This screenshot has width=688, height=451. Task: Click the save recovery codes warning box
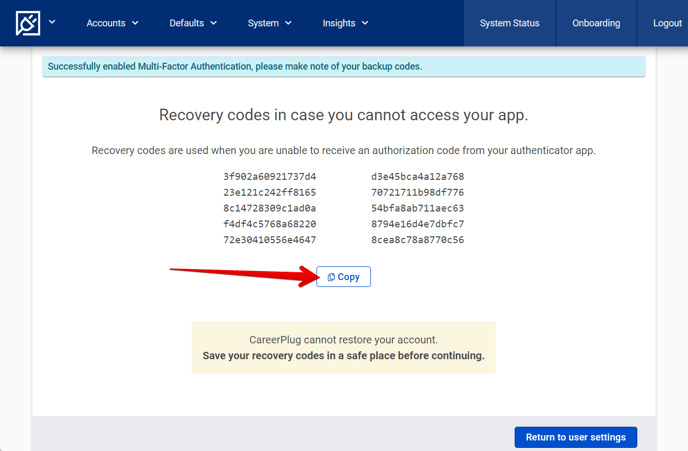point(344,347)
